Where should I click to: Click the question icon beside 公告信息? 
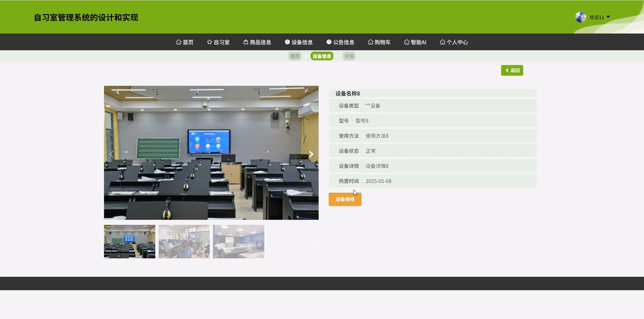(329, 42)
